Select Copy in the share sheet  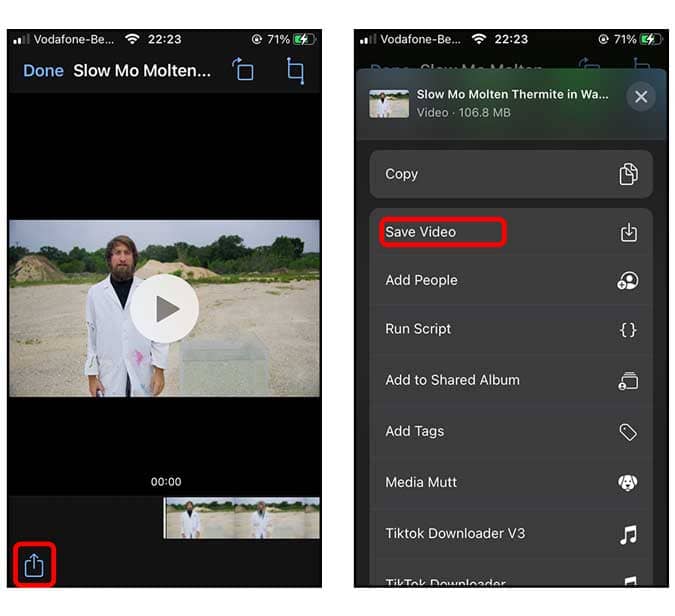[x=511, y=174]
